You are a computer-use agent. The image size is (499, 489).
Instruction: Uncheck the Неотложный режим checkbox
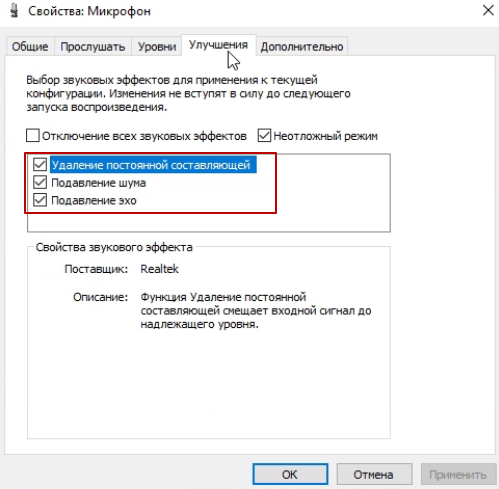pos(264,136)
